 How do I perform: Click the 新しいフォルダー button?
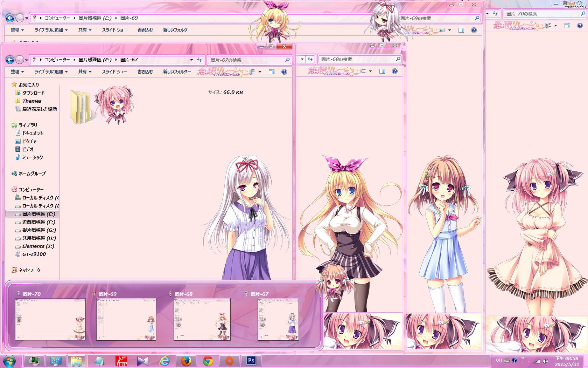tap(177, 71)
